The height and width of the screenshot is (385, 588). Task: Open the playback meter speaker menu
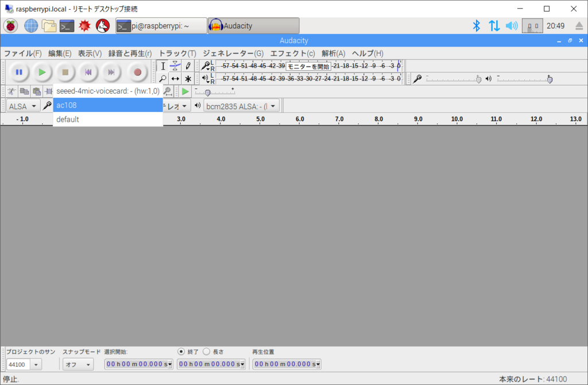point(206,78)
